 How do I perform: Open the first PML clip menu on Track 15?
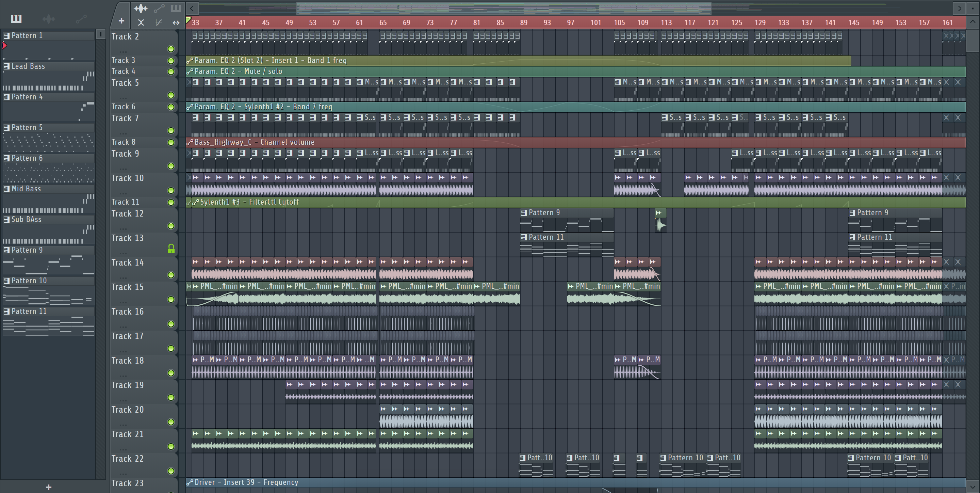(x=196, y=286)
